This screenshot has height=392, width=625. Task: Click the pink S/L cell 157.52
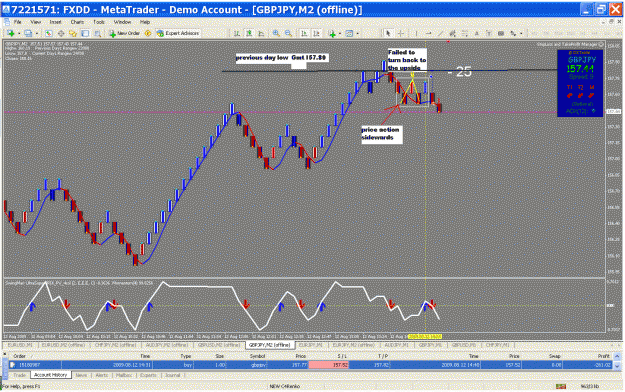click(328, 365)
